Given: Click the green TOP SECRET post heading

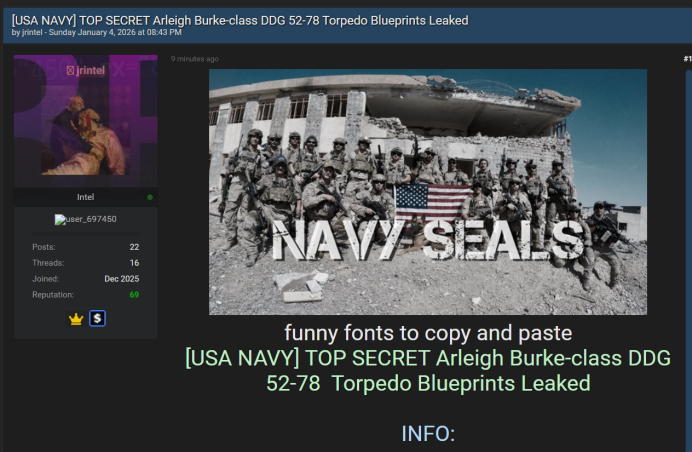Looking at the screenshot, I should [x=427, y=370].
